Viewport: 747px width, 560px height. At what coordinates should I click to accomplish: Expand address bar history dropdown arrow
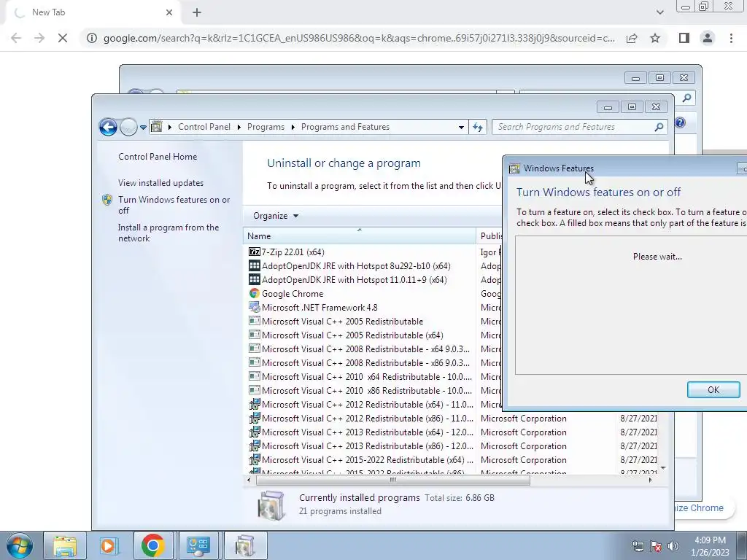tap(461, 127)
